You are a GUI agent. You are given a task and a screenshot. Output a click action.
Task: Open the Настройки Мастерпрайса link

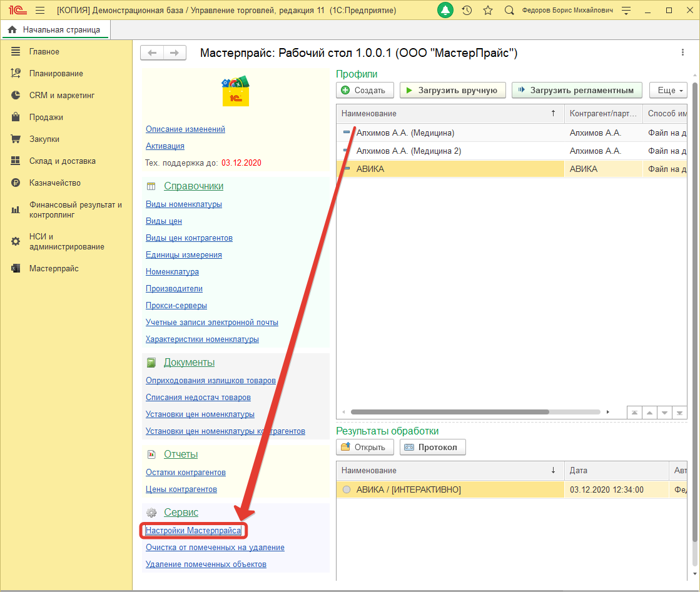(x=193, y=531)
